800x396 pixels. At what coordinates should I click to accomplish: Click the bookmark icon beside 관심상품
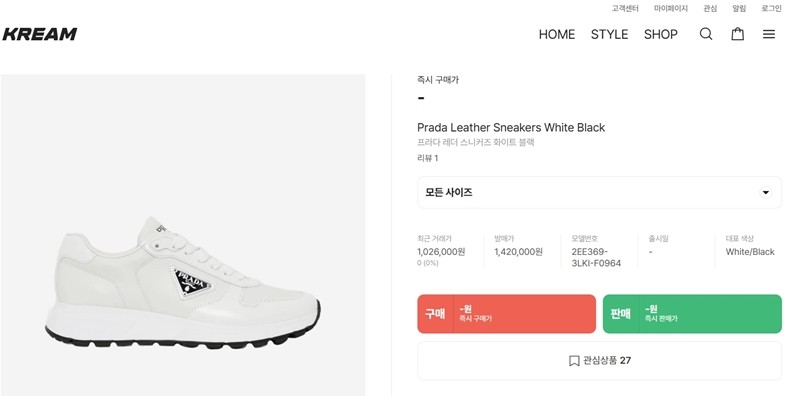pyautogui.click(x=573, y=361)
